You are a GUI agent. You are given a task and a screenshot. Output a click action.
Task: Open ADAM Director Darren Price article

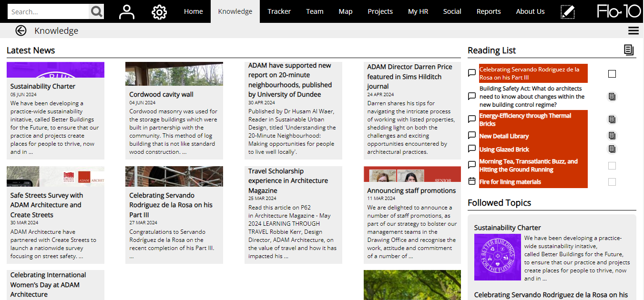(x=409, y=77)
